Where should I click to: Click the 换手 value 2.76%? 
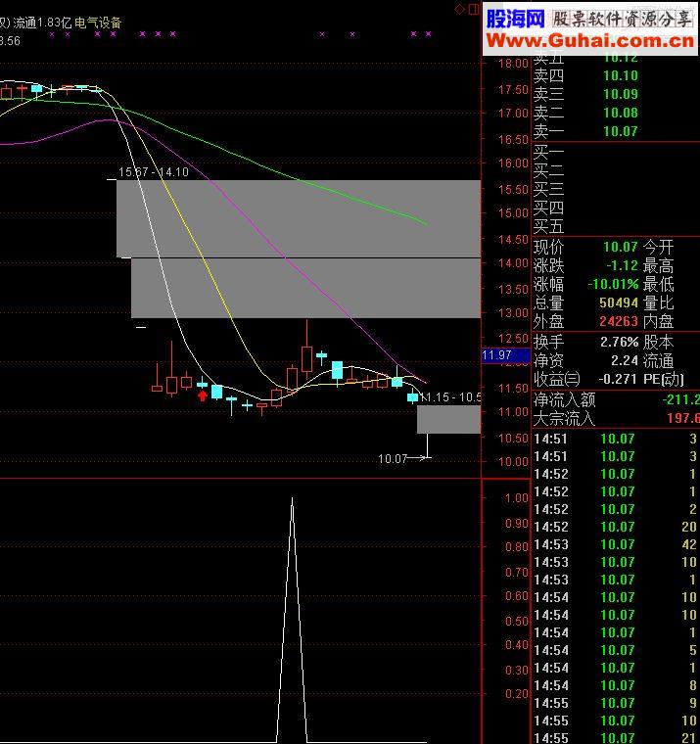(620, 342)
